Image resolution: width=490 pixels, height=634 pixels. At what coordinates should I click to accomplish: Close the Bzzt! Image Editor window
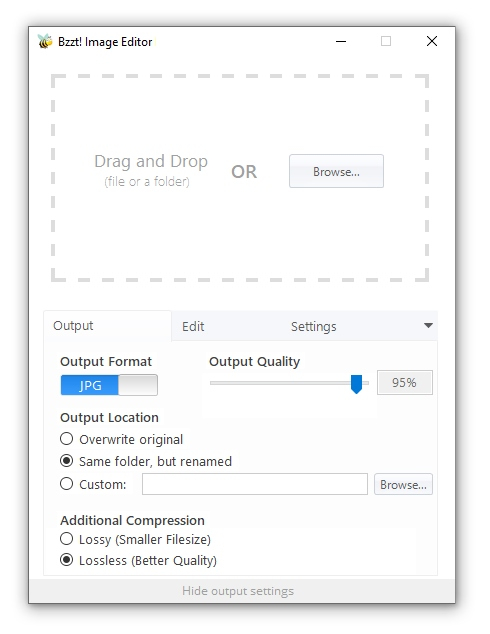(x=432, y=41)
